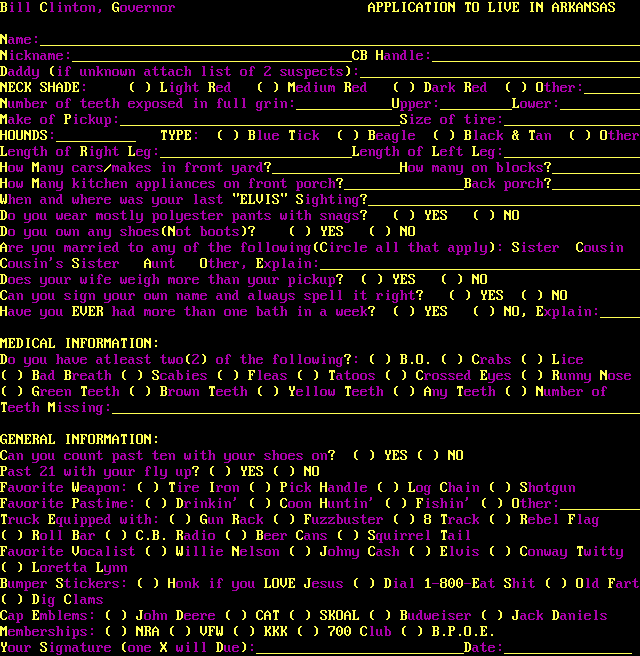
Task: Click the Name input line
Action: point(338,40)
